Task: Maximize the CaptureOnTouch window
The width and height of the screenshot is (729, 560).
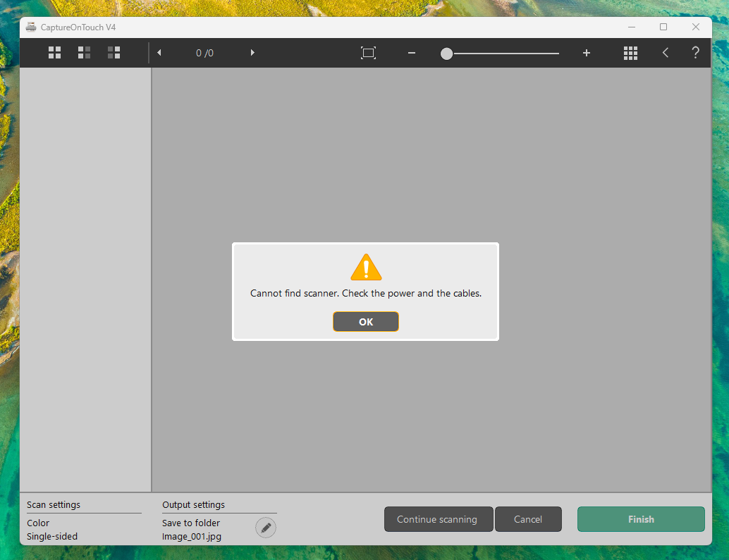Action: click(663, 27)
